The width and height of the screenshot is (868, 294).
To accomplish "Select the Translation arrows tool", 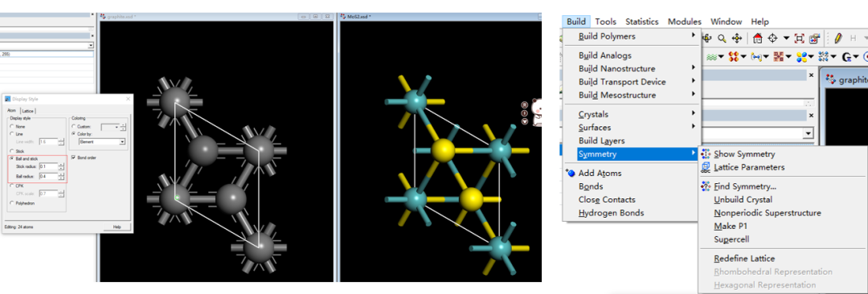I will pyautogui.click(x=737, y=39).
